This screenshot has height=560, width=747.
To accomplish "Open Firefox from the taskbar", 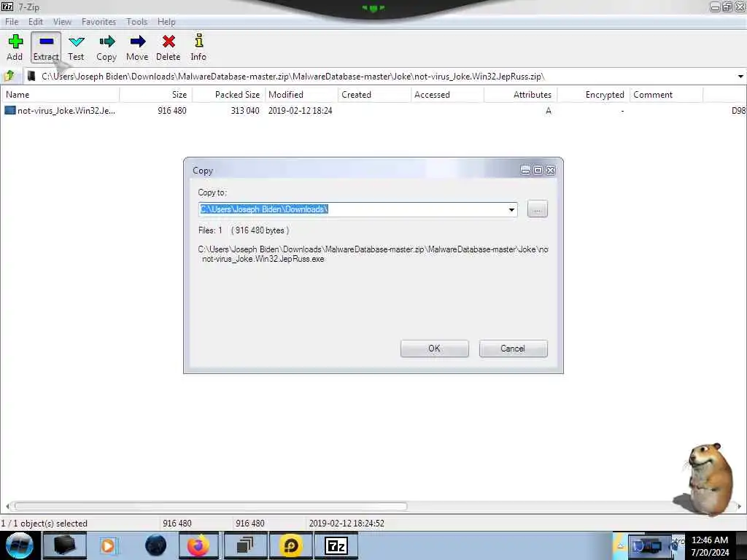I will coord(198,545).
